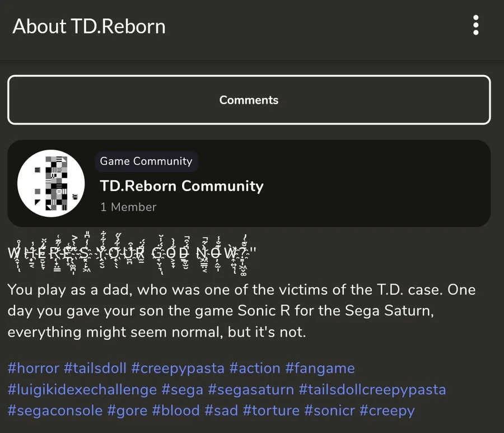Select the Game Community label tag

pos(146,161)
